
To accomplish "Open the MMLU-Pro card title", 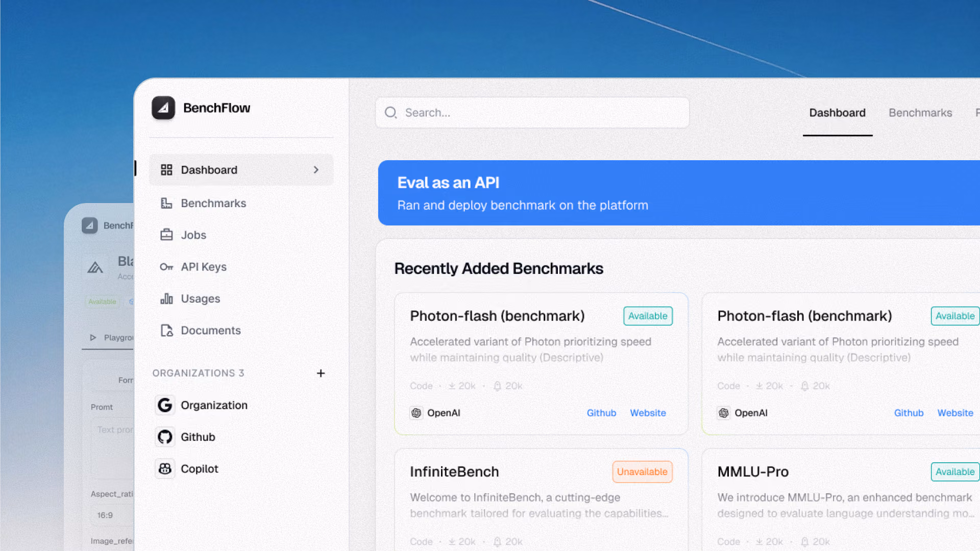I will 753,472.
